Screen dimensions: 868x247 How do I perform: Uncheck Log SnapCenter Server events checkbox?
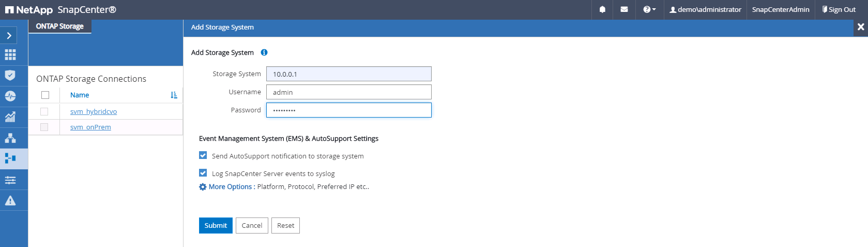click(x=203, y=173)
